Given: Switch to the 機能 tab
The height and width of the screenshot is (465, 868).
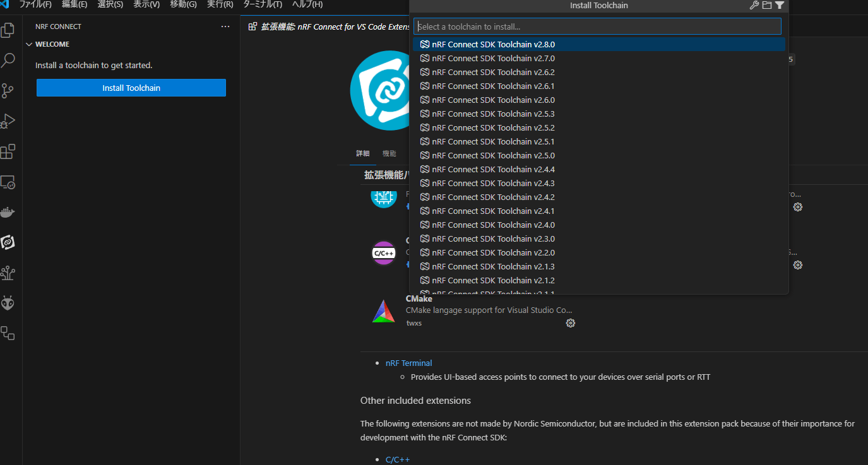Looking at the screenshot, I should click(389, 153).
